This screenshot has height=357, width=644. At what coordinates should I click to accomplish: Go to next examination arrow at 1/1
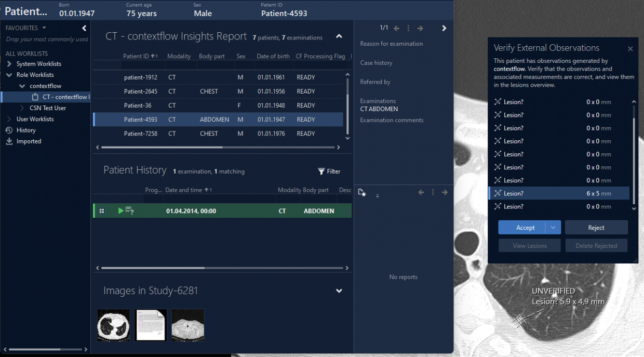click(420, 28)
